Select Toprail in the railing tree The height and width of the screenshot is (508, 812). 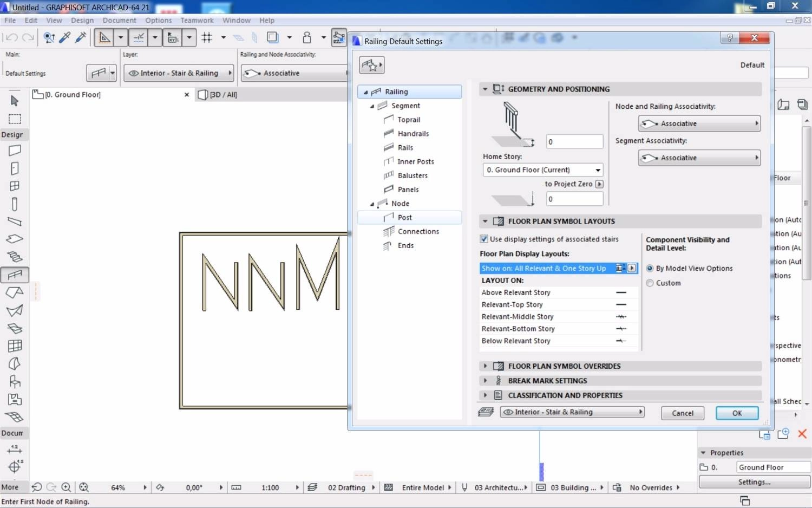[409, 120]
